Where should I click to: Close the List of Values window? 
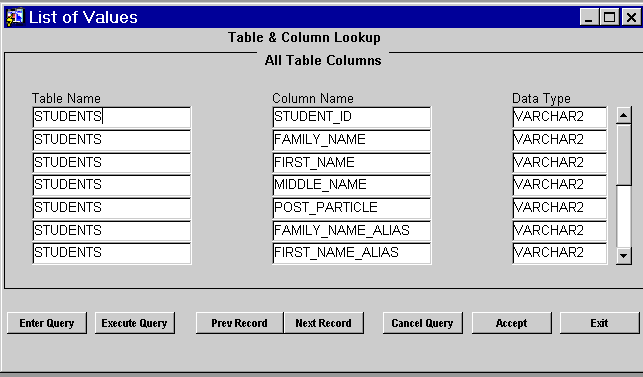coord(631,17)
